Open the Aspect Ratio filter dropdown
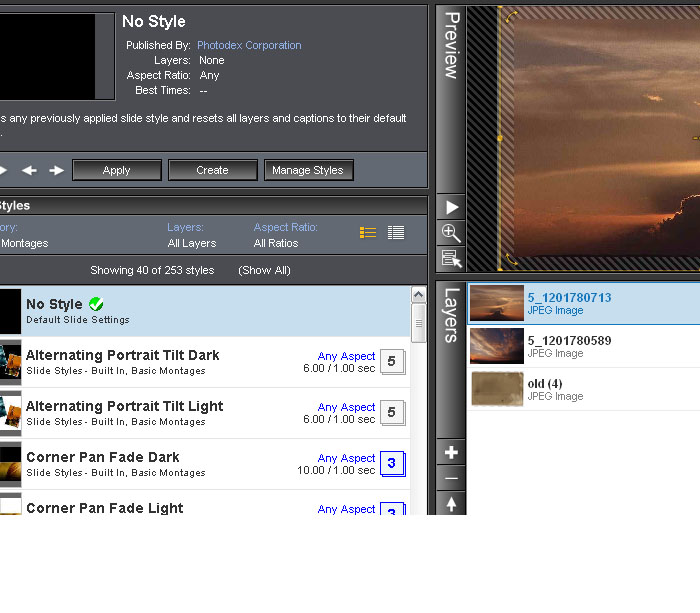 tap(275, 243)
